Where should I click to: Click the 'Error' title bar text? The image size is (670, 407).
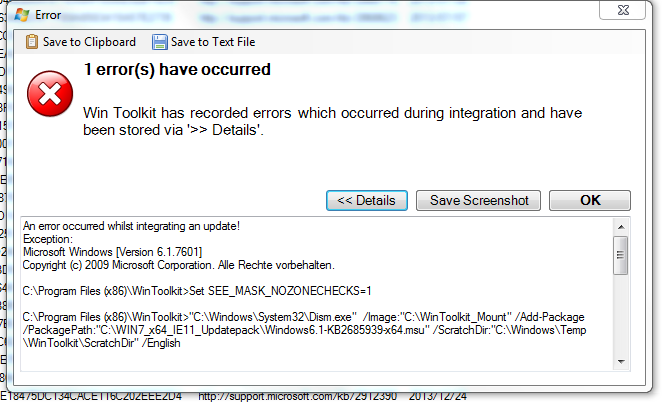point(48,15)
